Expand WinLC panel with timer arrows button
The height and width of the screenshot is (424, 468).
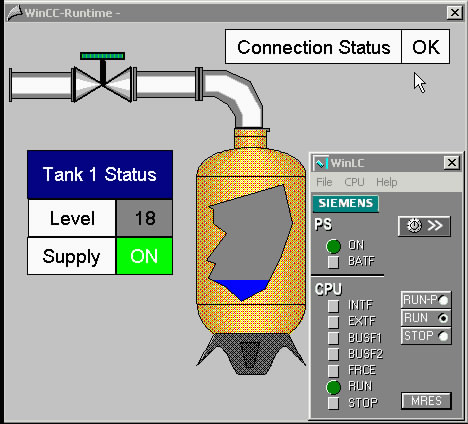[x=424, y=226]
